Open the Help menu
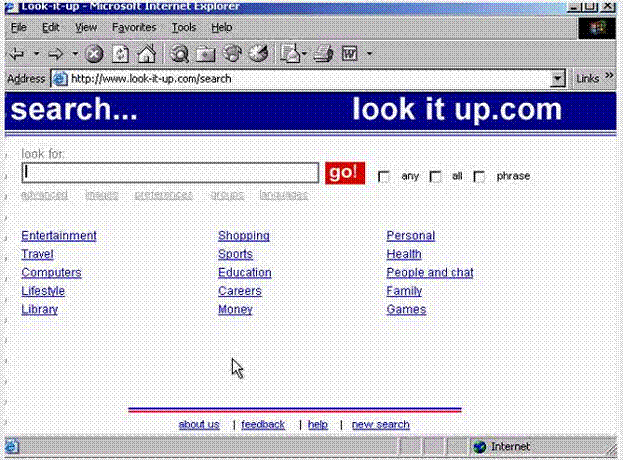 pyautogui.click(x=222, y=27)
